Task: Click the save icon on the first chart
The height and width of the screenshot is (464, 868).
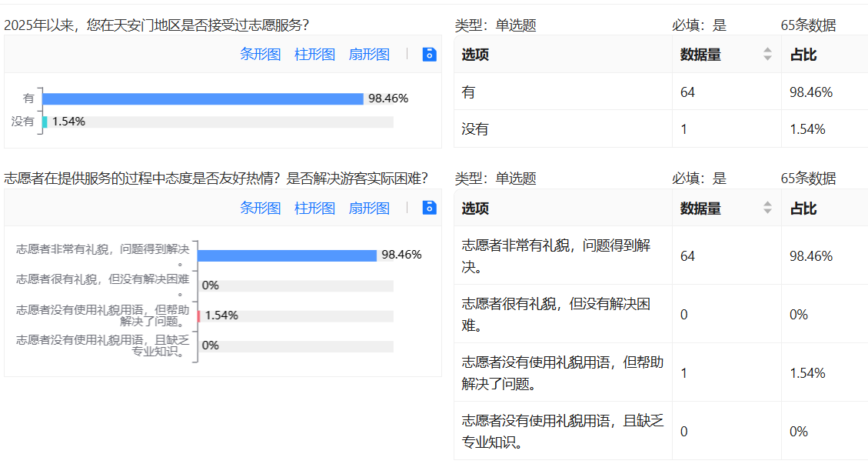Action: [430, 54]
